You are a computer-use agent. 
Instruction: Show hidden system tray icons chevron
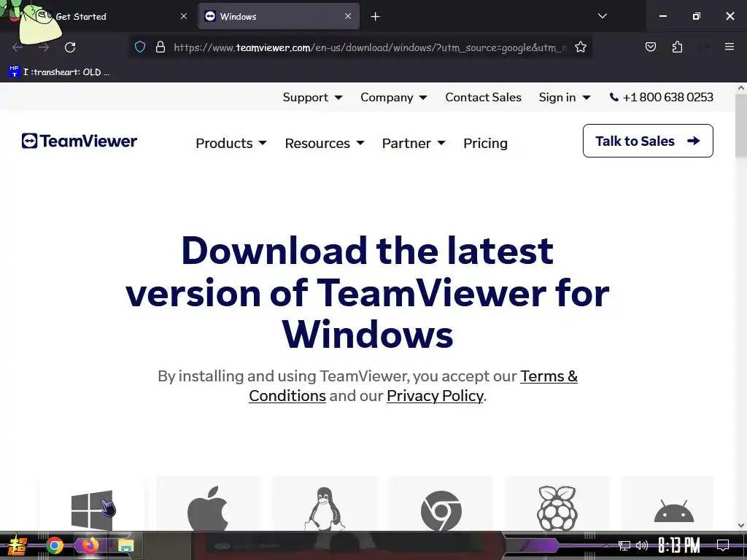606,545
